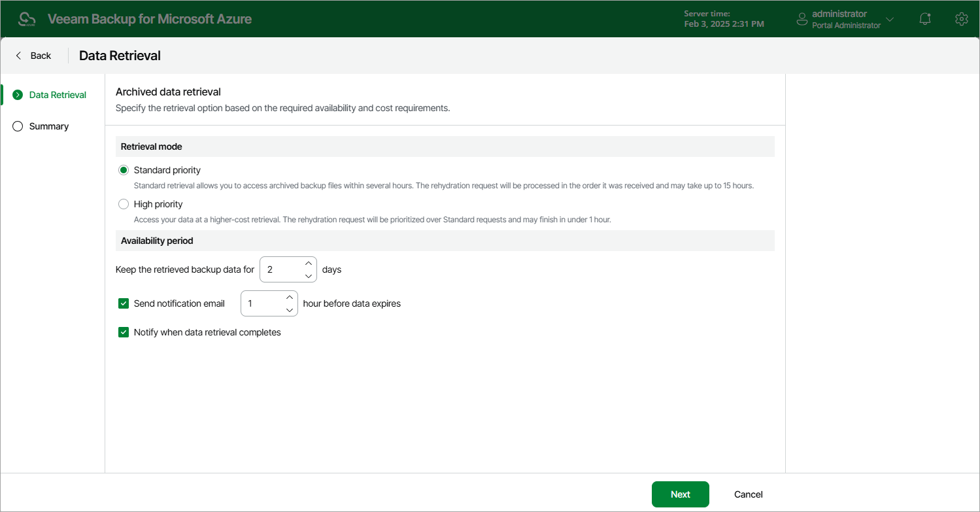
Task: Decrease the notification hour with down arrow
Action: pyautogui.click(x=290, y=310)
